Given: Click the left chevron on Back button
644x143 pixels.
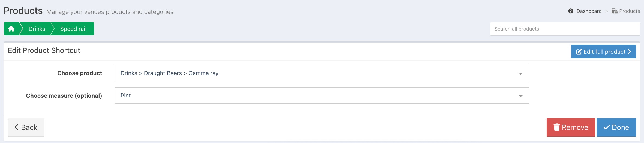Looking at the screenshot, I should point(17,127).
